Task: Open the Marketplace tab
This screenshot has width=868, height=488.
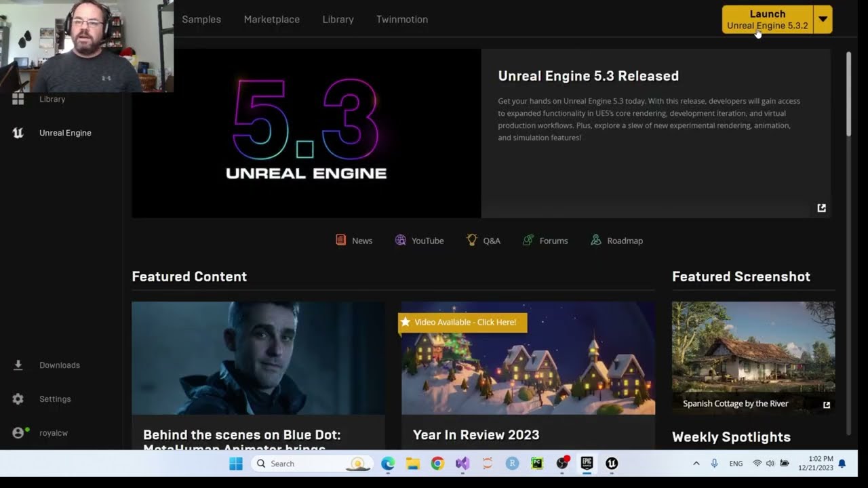Action: [x=272, y=19]
